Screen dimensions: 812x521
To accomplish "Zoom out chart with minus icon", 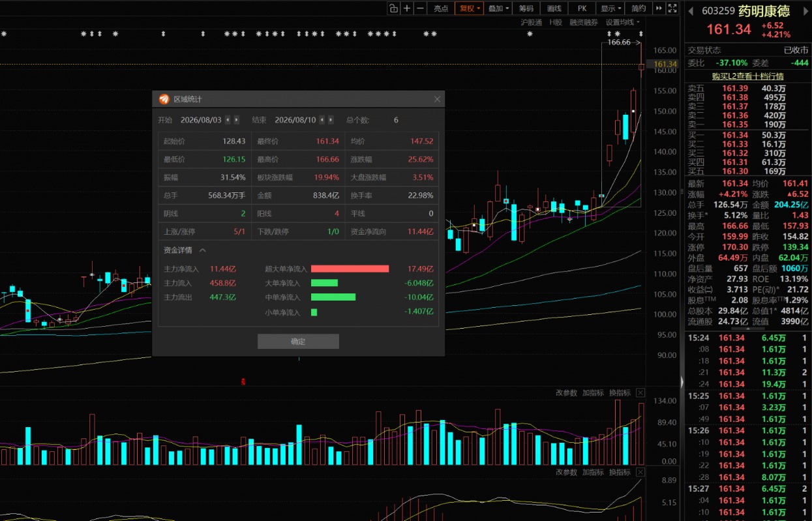I will point(421,8).
